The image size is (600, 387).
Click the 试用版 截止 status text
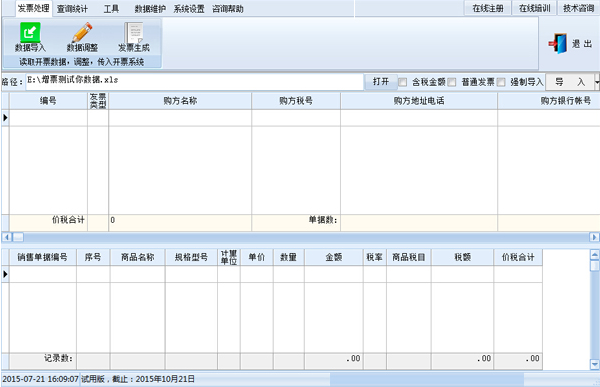138,379
